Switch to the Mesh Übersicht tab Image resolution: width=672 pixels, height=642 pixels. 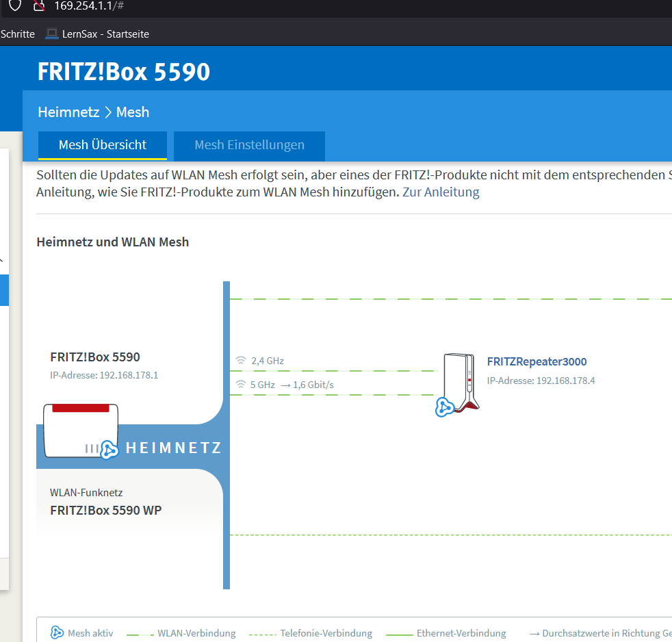(103, 145)
